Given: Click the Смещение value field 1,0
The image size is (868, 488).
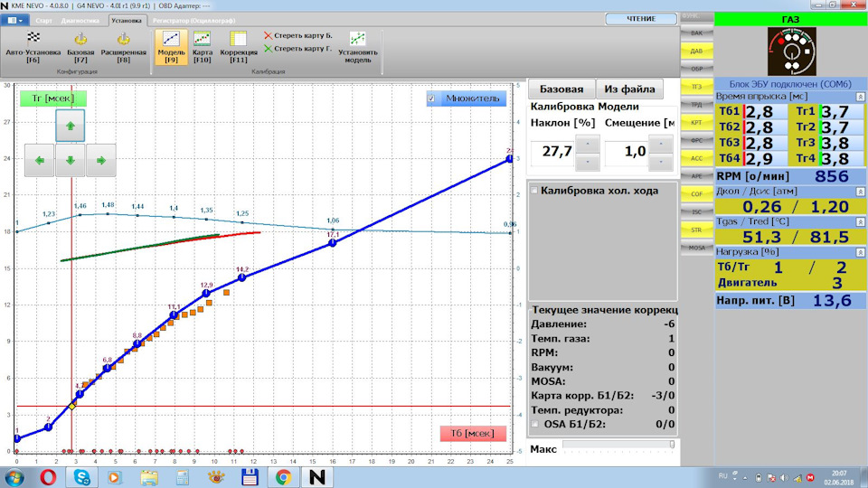Looking at the screenshot, I should tap(627, 152).
